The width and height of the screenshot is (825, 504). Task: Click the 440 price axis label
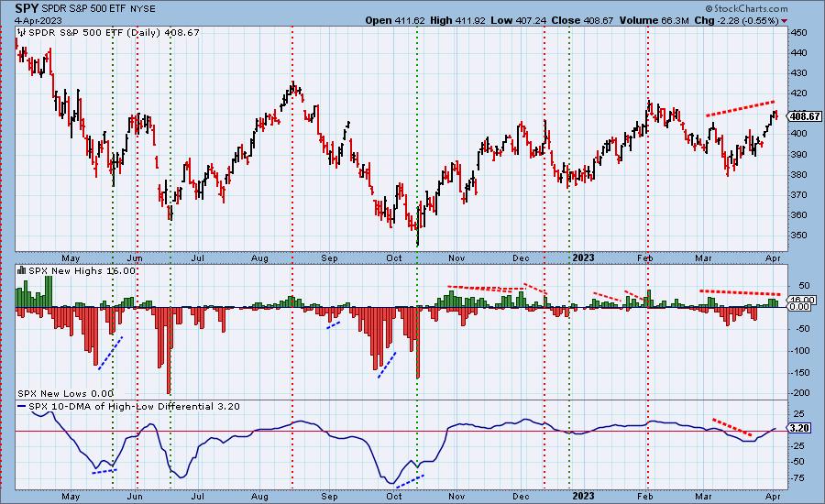point(798,52)
